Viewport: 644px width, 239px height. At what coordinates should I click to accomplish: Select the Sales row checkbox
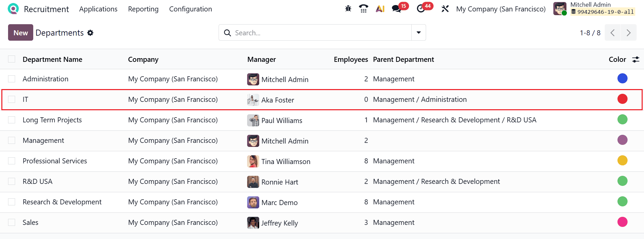(x=12, y=223)
